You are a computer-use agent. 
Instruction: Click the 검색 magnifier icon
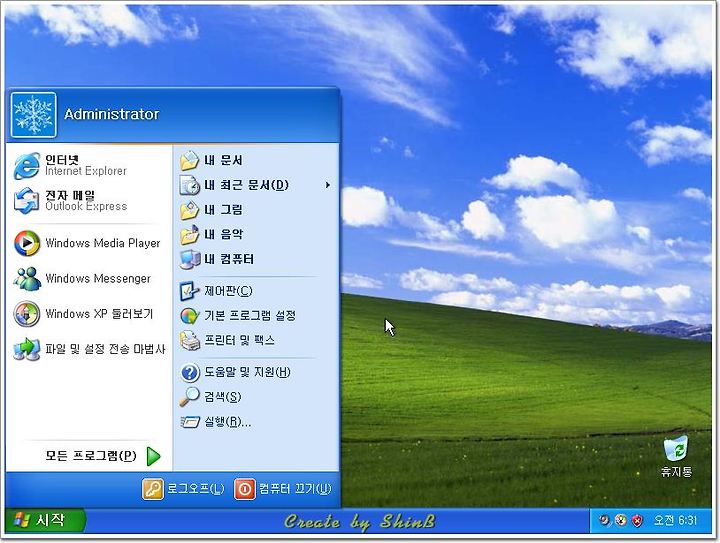coord(190,397)
